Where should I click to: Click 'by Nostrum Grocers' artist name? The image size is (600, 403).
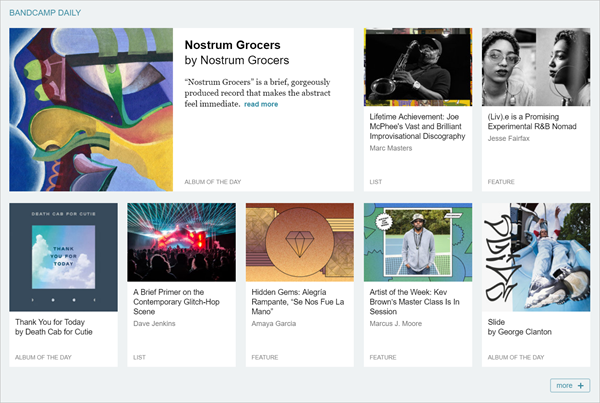click(237, 60)
